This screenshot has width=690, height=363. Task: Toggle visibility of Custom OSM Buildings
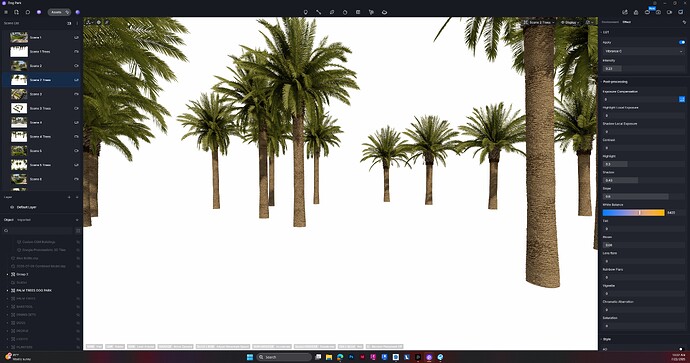78,242
